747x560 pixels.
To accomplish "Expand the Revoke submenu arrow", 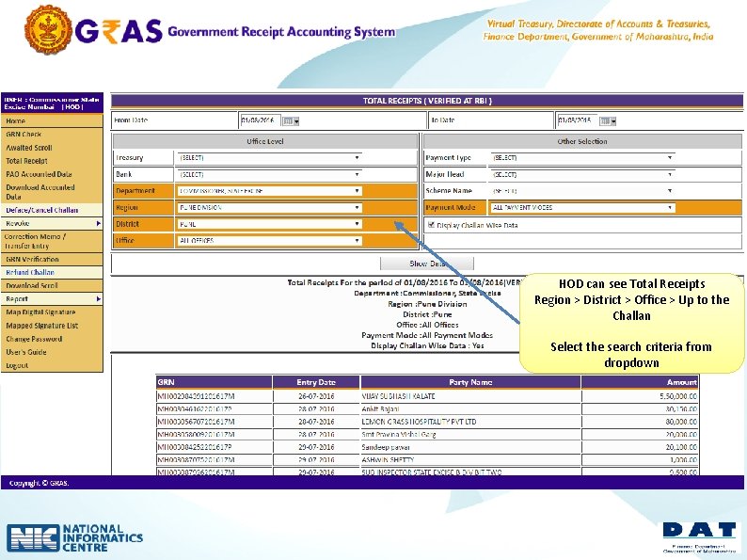I will (98, 223).
